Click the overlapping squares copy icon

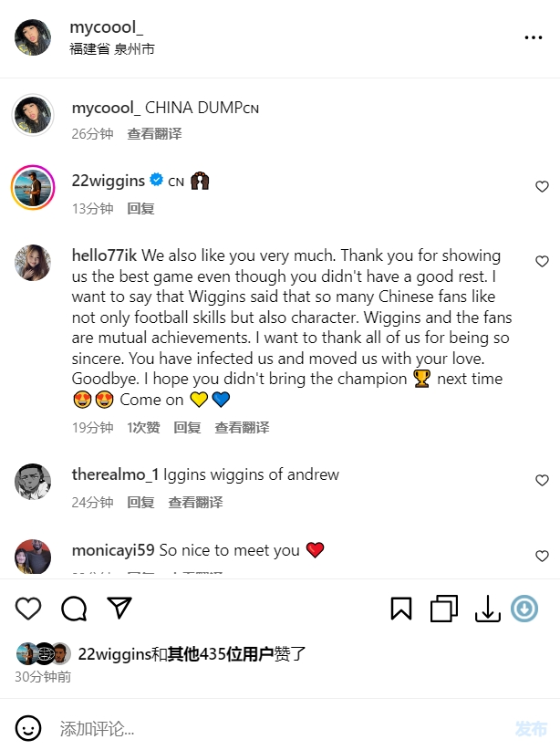pyautogui.click(x=444, y=609)
